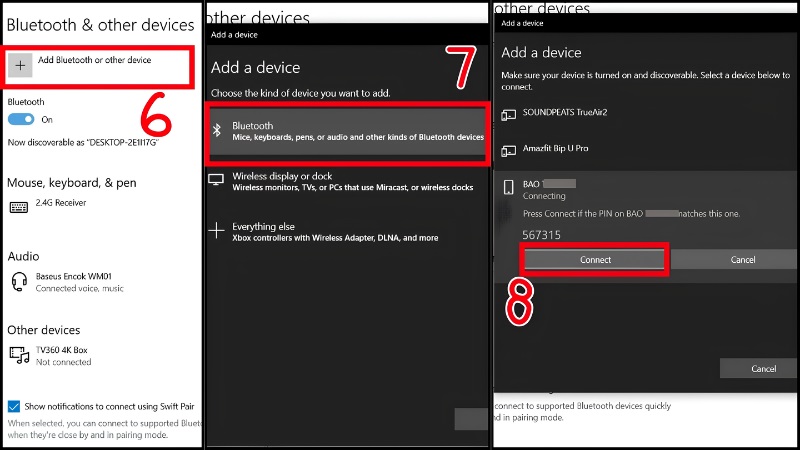Open the Add Bluetooth or other device option
This screenshot has width=800, height=450.
pyautogui.click(x=98, y=66)
